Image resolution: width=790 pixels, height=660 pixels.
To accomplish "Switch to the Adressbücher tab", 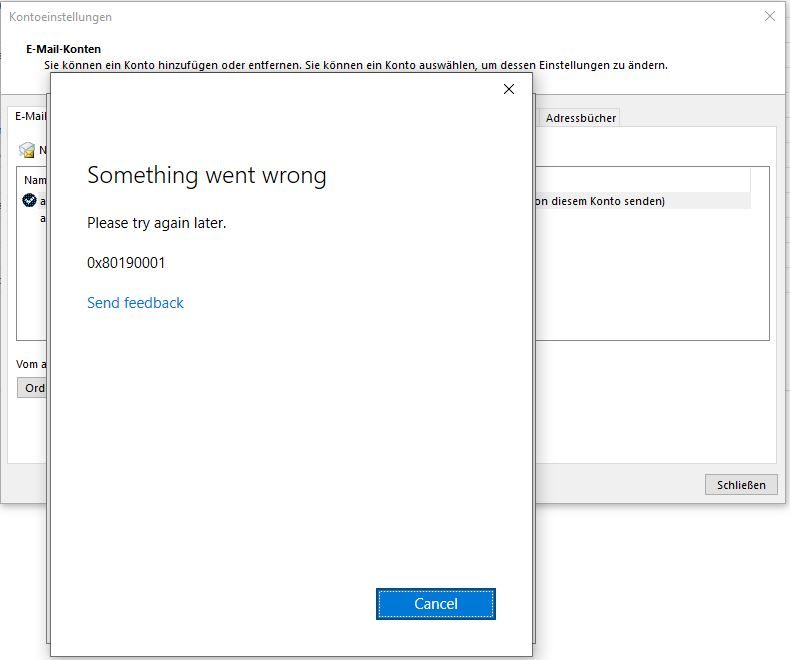I will coord(580,118).
